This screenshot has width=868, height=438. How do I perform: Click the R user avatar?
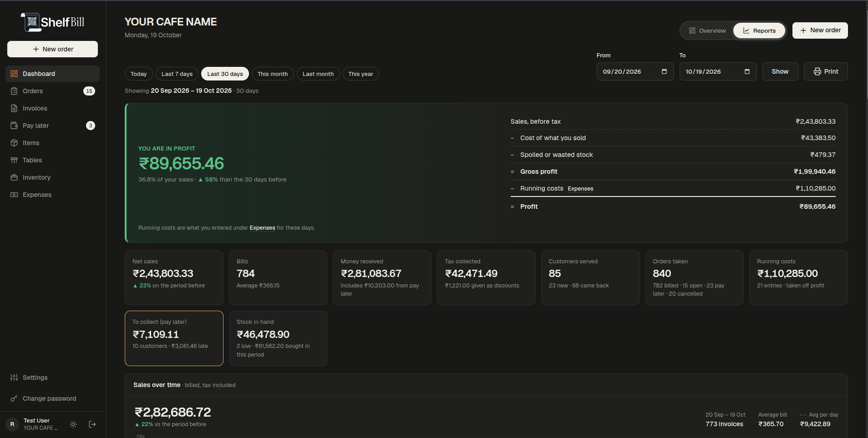(12, 424)
